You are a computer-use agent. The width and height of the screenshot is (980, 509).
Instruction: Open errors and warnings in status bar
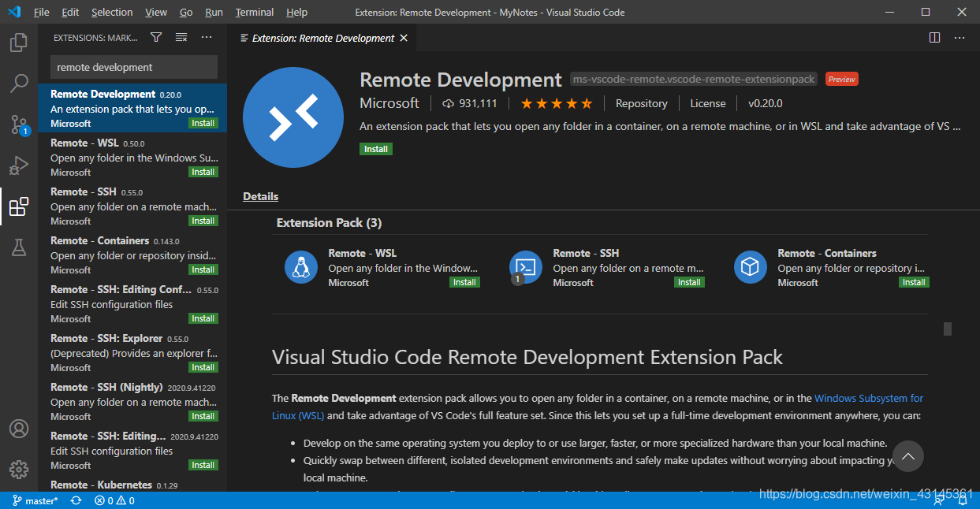114,500
